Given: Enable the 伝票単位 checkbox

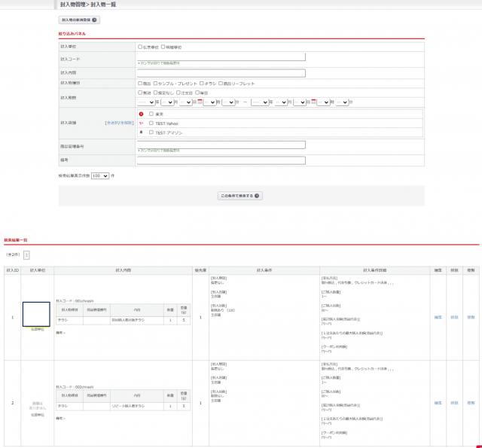Looking at the screenshot, I should point(140,47).
